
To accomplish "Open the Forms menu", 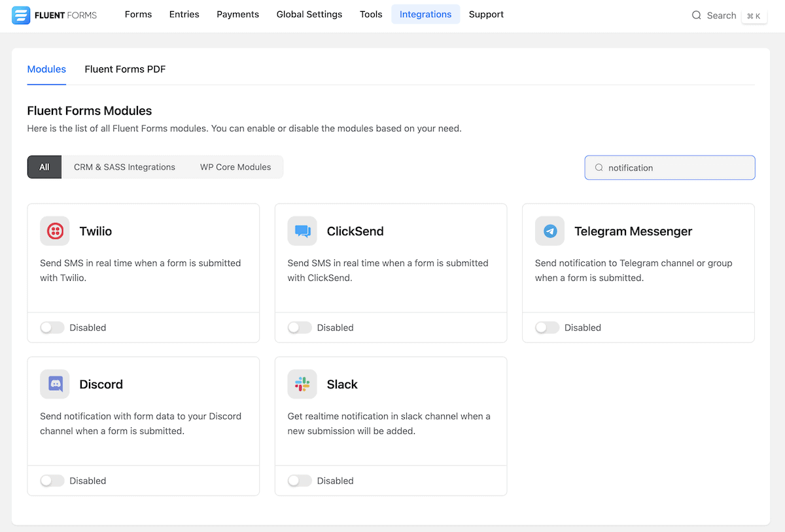I will coord(138,14).
